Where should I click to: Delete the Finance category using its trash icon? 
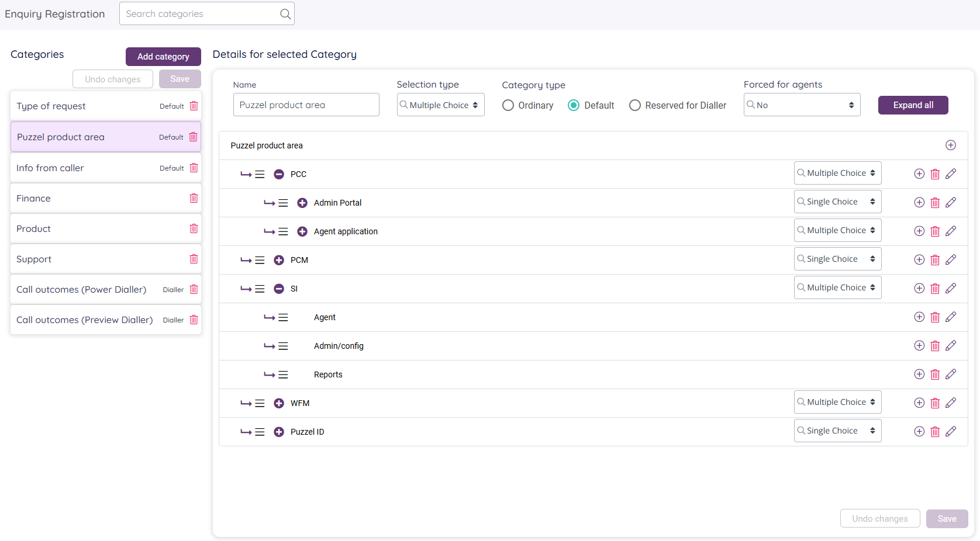tap(194, 198)
